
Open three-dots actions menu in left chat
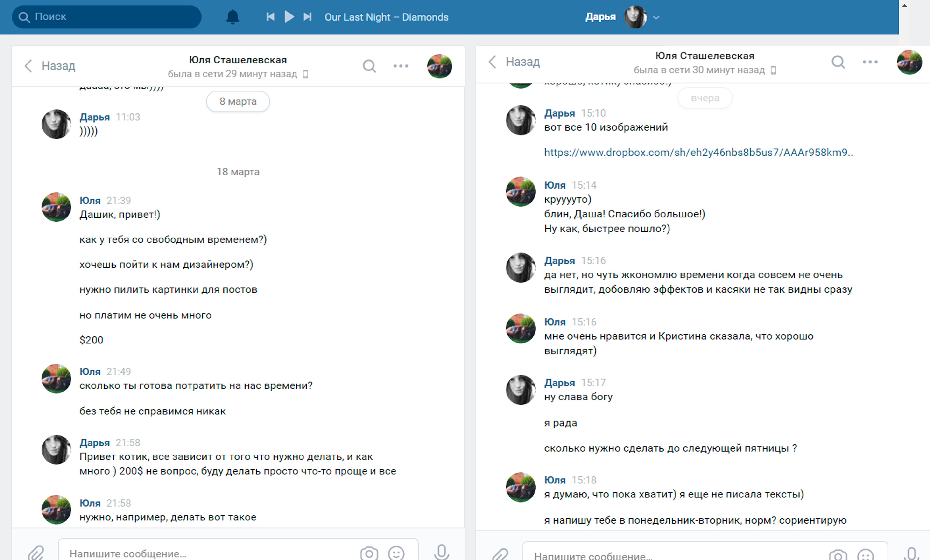click(401, 66)
